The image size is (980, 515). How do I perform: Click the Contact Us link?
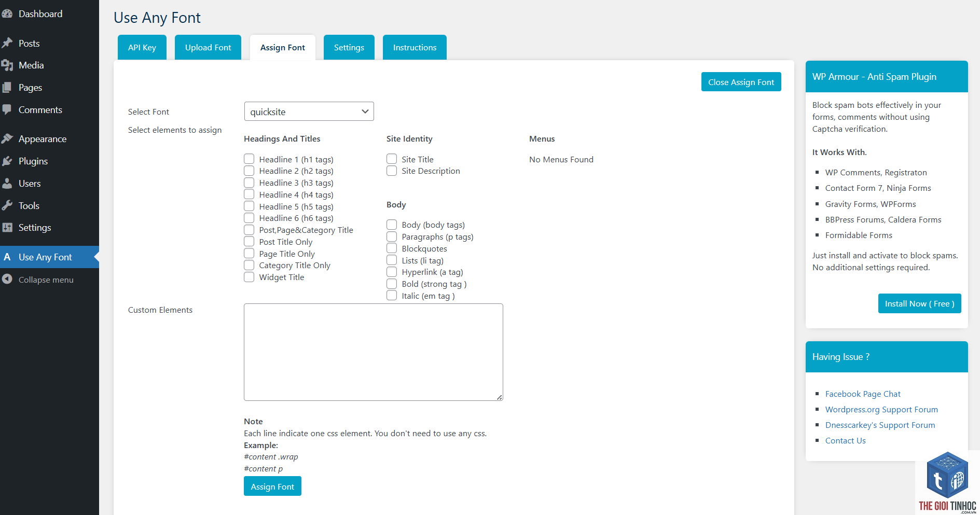(845, 441)
